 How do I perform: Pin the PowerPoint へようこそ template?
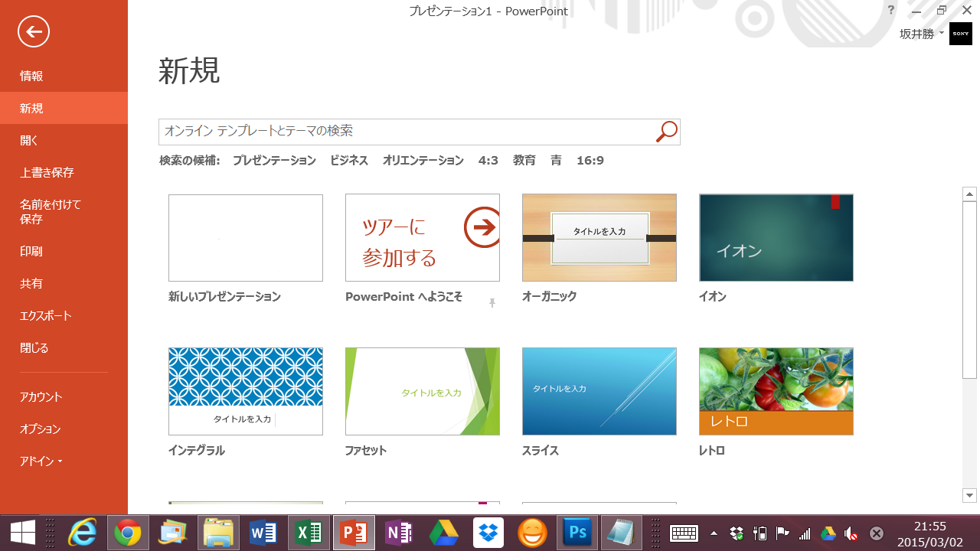[x=492, y=304]
